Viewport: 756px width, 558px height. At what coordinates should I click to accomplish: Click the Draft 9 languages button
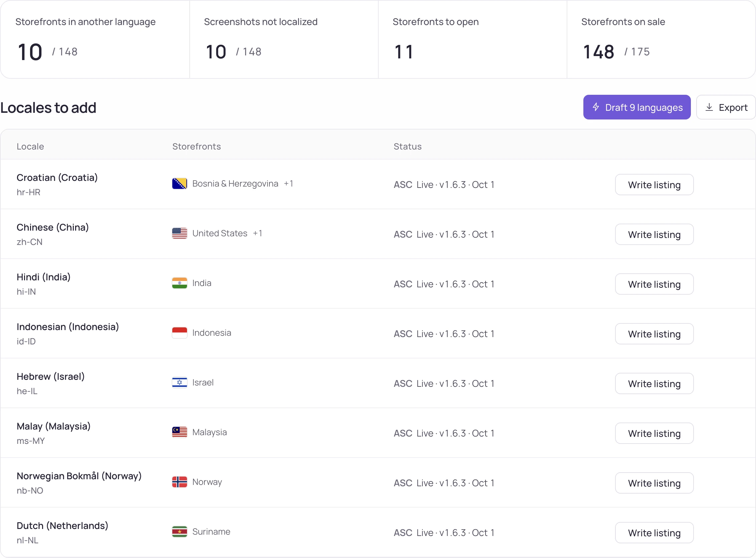pos(637,107)
